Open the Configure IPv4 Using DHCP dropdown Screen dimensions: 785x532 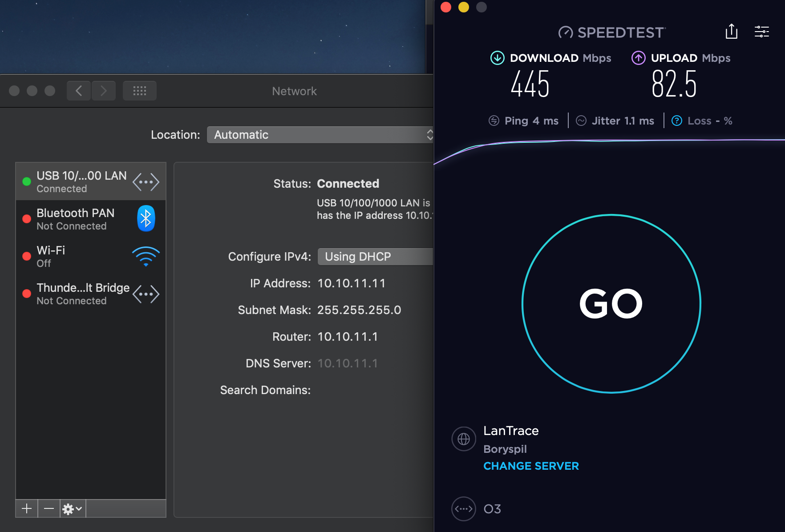click(x=375, y=257)
